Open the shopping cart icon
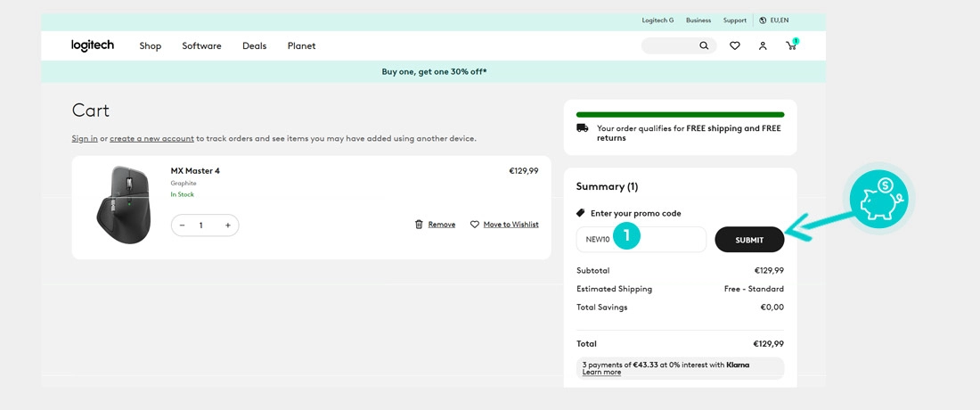This screenshot has height=410, width=980. (x=791, y=45)
